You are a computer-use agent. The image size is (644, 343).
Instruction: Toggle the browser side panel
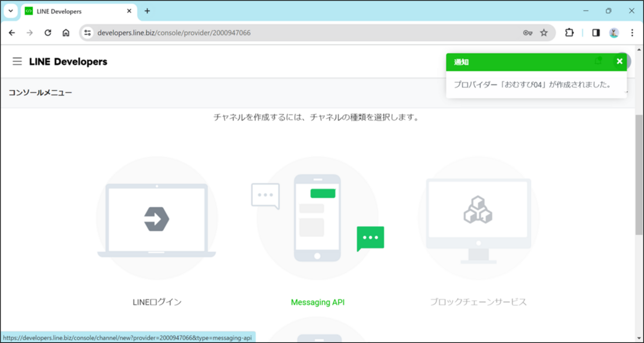(x=596, y=33)
